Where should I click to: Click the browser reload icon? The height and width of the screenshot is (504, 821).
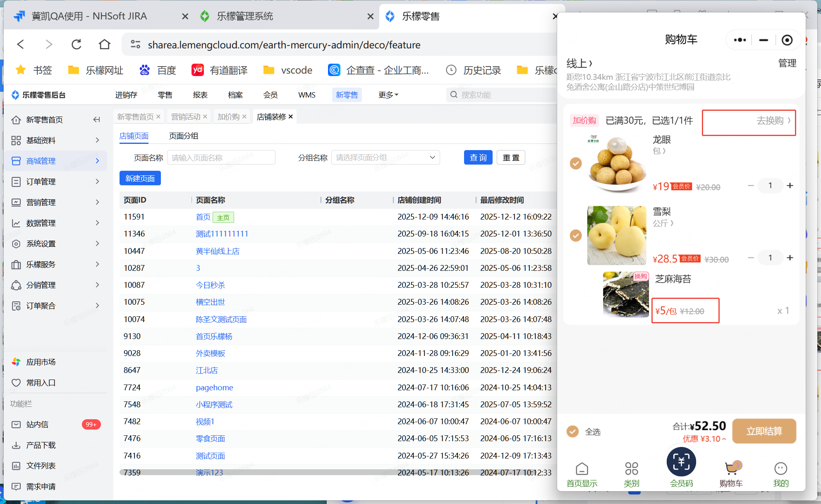77,44
